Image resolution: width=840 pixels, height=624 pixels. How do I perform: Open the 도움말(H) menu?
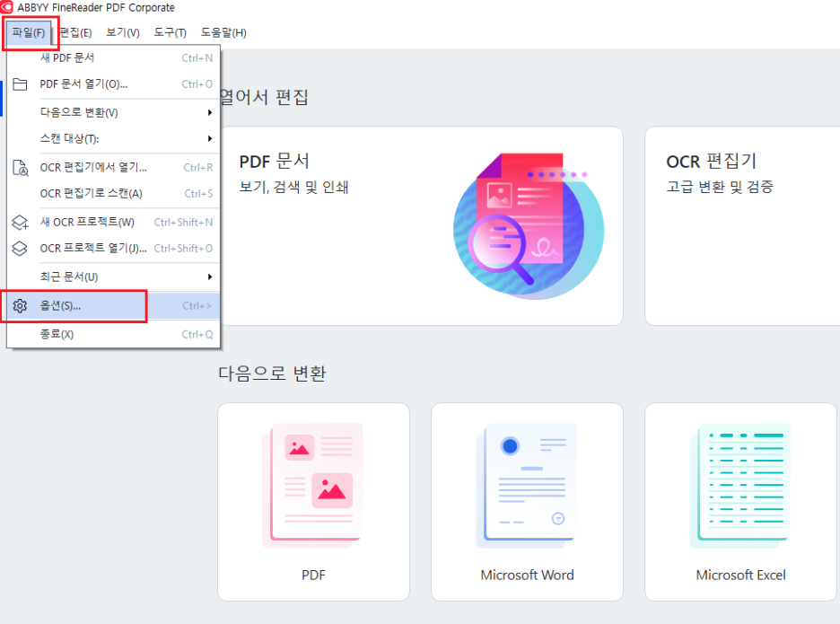pyautogui.click(x=223, y=32)
